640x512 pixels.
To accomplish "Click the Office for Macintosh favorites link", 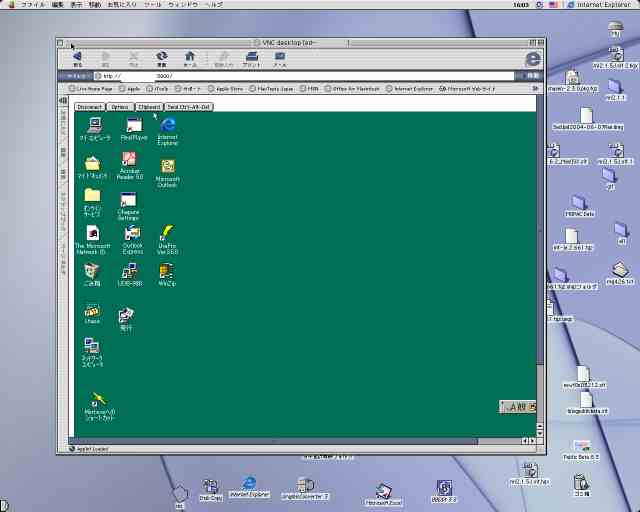I will pyautogui.click(x=352, y=89).
